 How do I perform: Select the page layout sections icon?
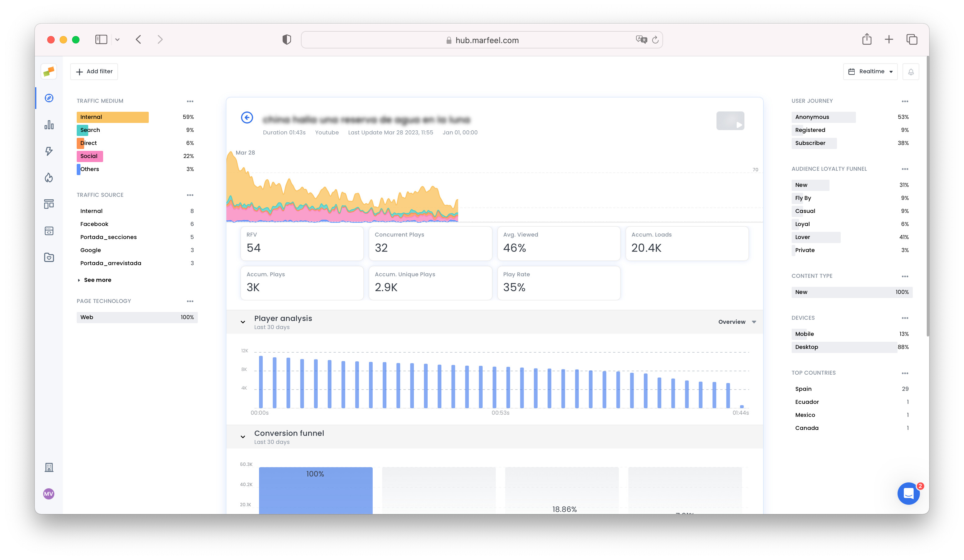point(49,204)
